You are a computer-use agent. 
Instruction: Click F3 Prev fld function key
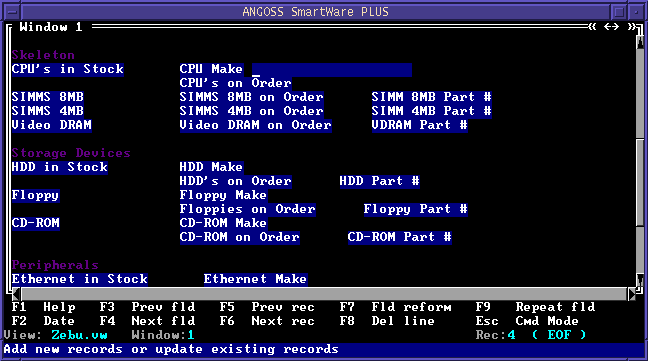click(x=147, y=307)
